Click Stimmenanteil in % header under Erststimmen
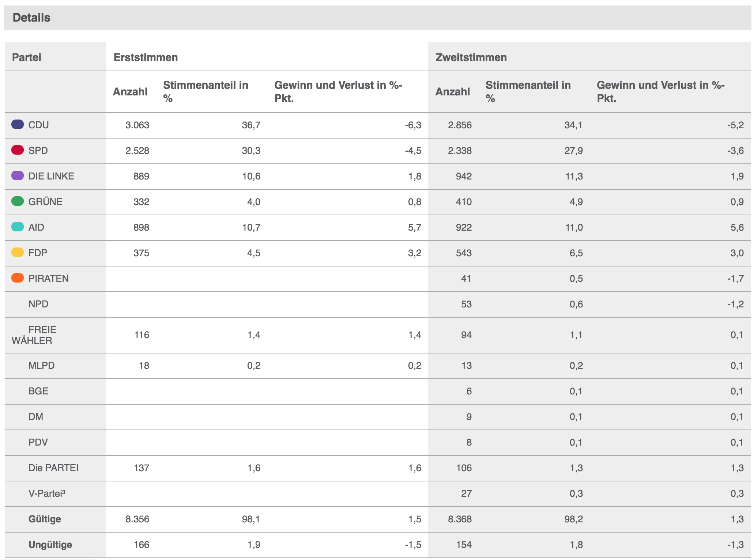754x560 pixels. (x=206, y=92)
